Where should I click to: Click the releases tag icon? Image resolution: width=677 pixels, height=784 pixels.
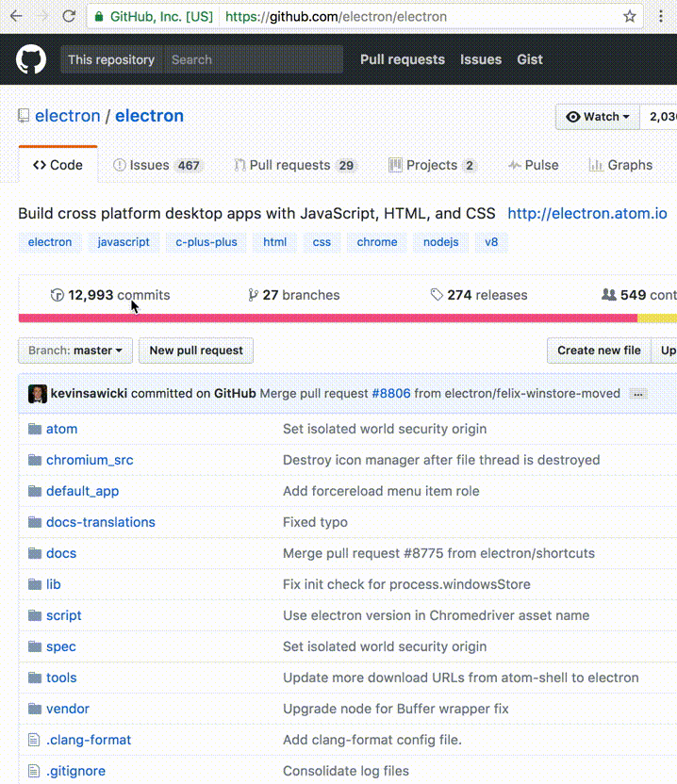(x=437, y=295)
